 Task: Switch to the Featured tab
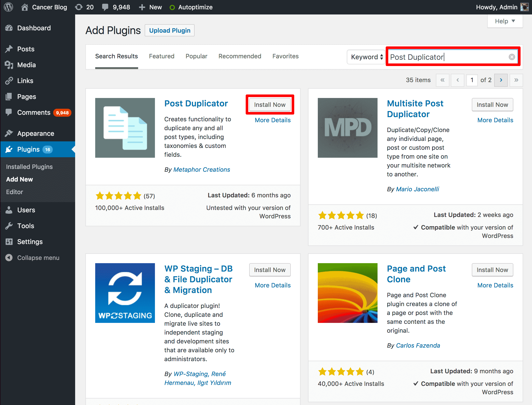click(x=161, y=56)
